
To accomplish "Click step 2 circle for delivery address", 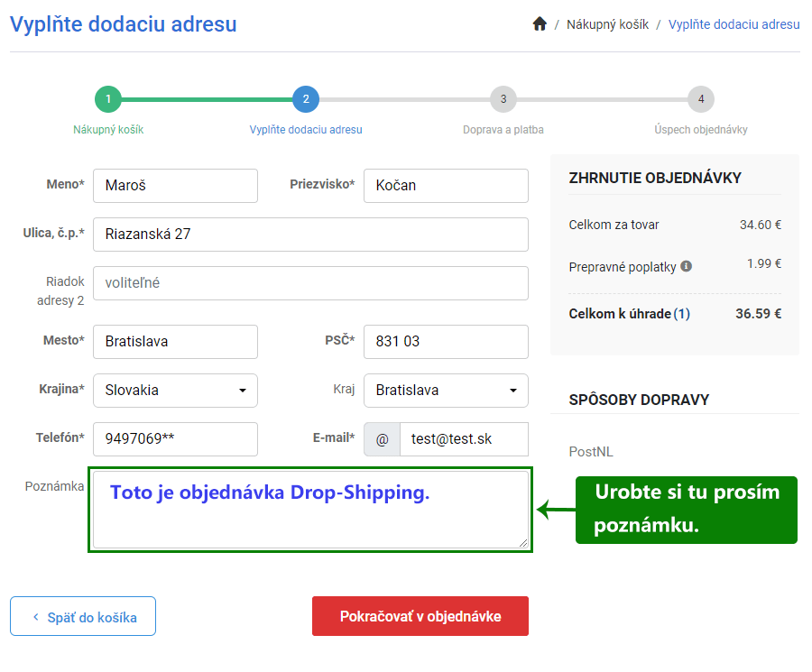I will pyautogui.click(x=306, y=99).
